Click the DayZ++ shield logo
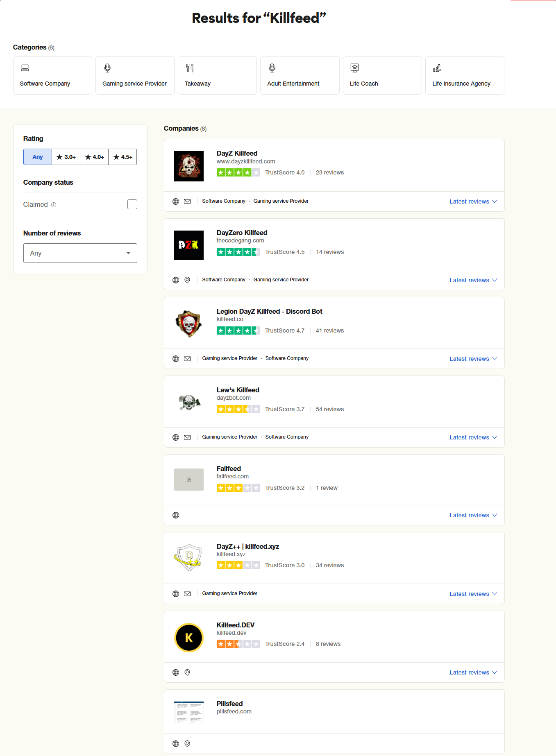The image size is (556, 756). pyautogui.click(x=188, y=557)
